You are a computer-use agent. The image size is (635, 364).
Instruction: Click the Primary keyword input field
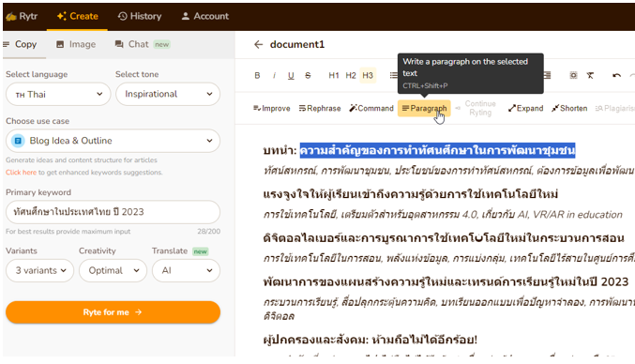tap(113, 212)
